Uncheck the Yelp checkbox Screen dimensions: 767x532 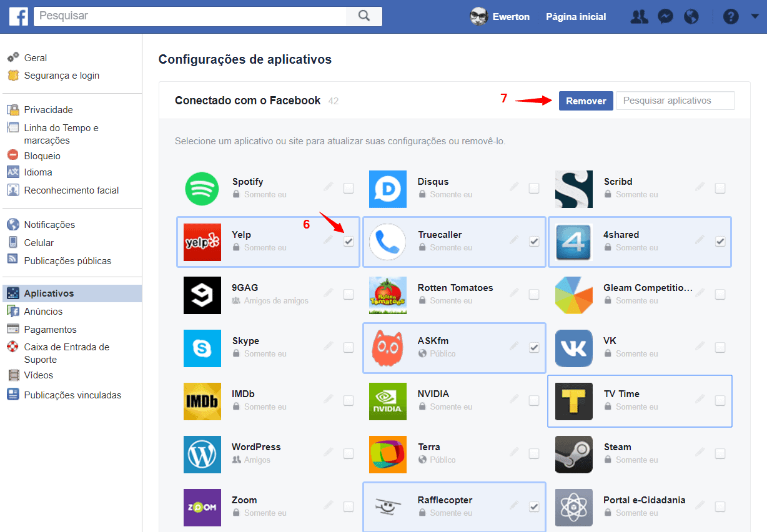[x=349, y=241]
